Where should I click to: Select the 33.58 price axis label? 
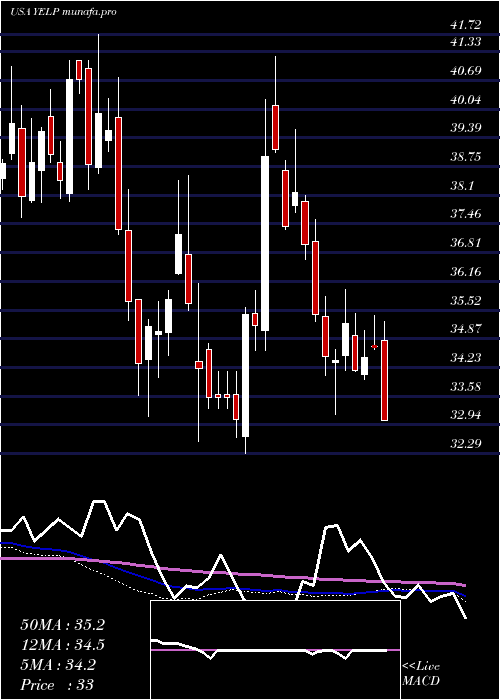coord(466,387)
